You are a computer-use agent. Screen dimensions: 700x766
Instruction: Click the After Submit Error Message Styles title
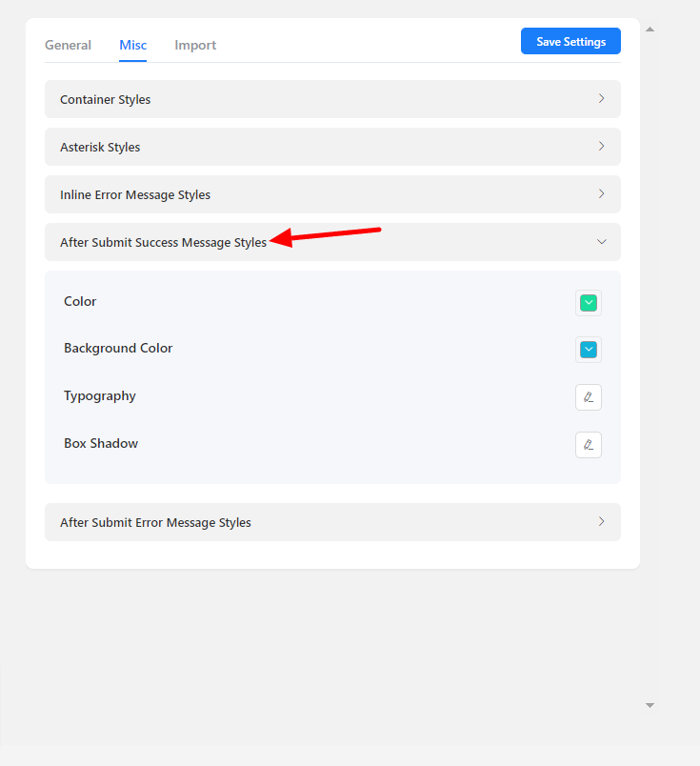pos(155,522)
